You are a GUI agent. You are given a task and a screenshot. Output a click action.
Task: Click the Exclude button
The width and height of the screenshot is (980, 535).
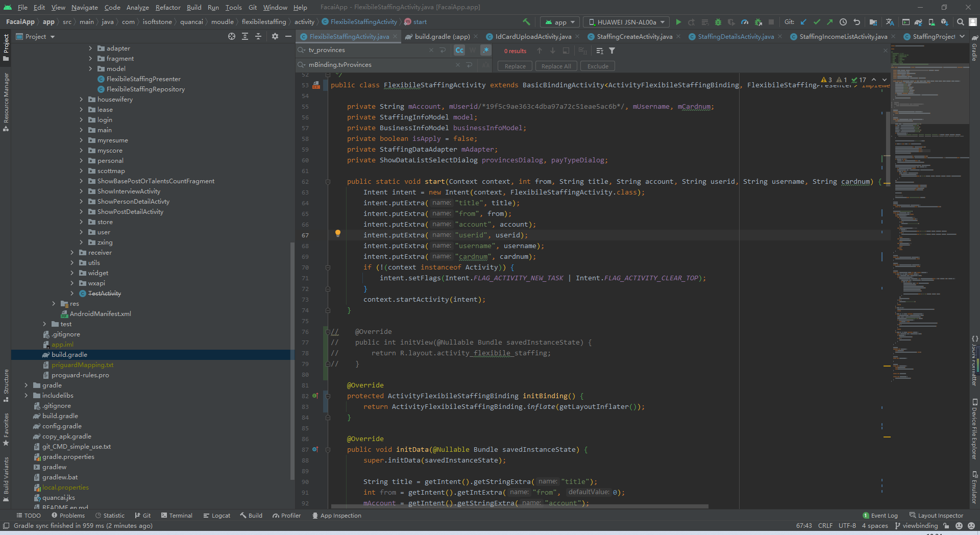click(598, 66)
